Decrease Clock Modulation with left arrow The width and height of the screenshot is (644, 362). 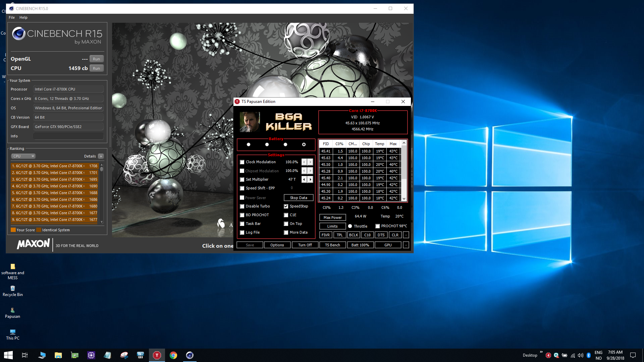pos(304,162)
